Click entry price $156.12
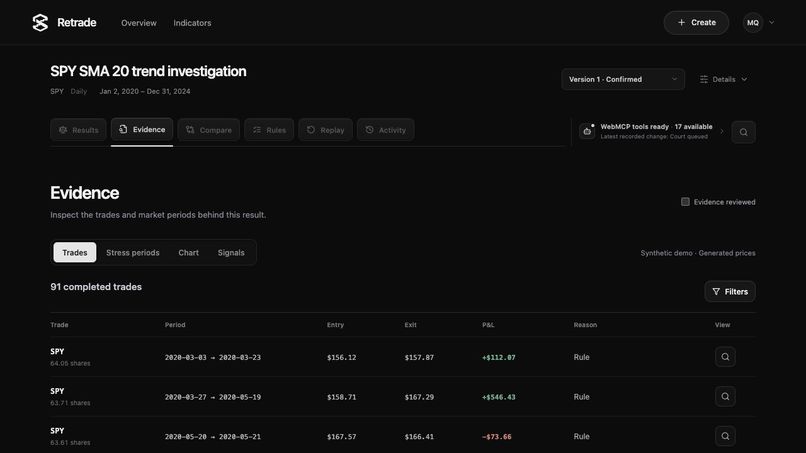The height and width of the screenshot is (453, 806). (341, 357)
